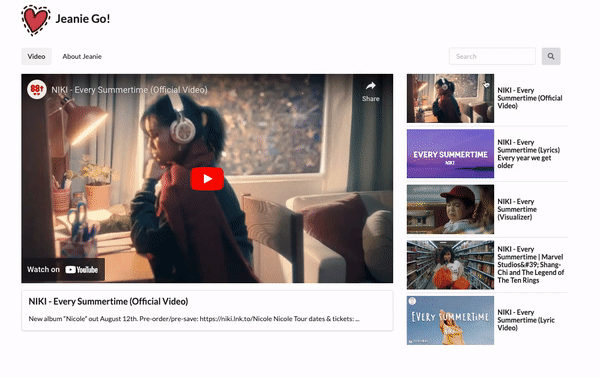The image size is (600, 377).
Task: Open the Marvel Studios Shang-Chi title text
Action: (x=531, y=265)
